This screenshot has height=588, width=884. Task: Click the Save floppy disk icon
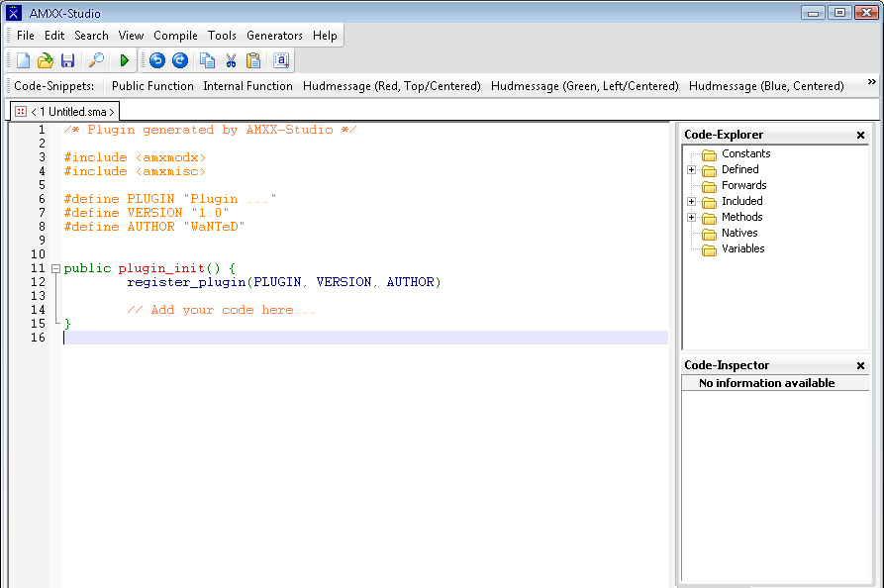[x=67, y=60]
